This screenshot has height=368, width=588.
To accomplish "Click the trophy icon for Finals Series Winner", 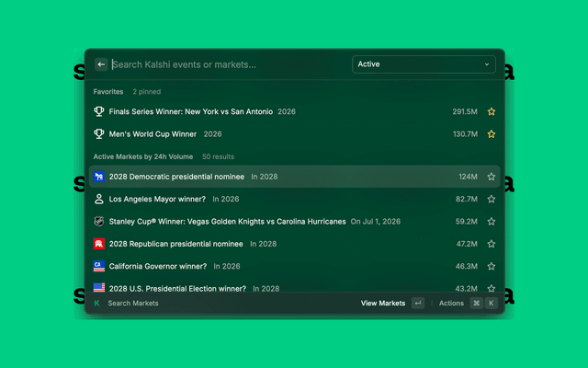I will (99, 111).
